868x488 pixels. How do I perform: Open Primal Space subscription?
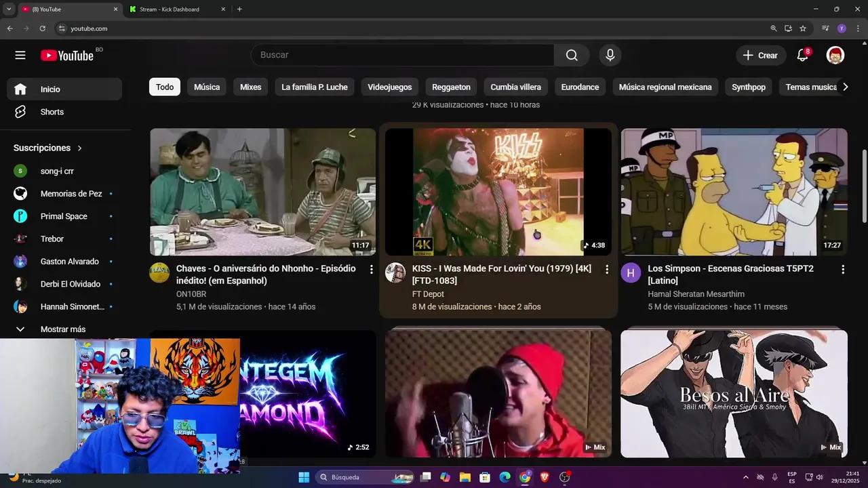tap(64, 216)
